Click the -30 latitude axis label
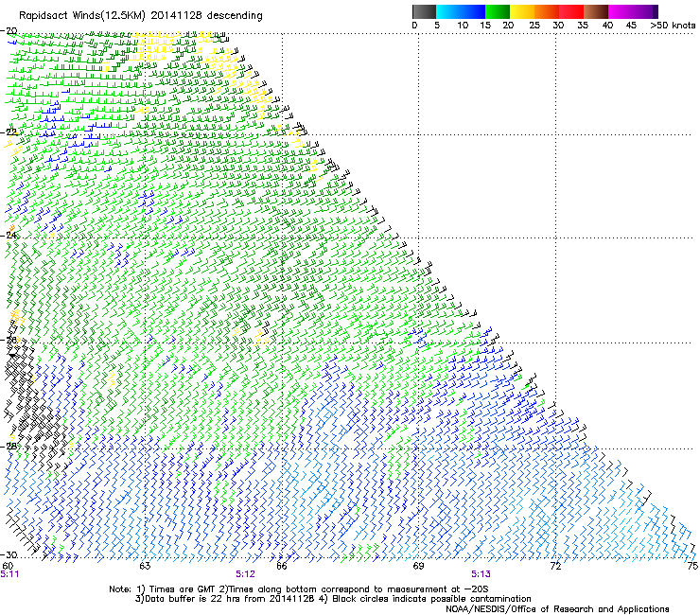700x615 pixels. point(9,554)
